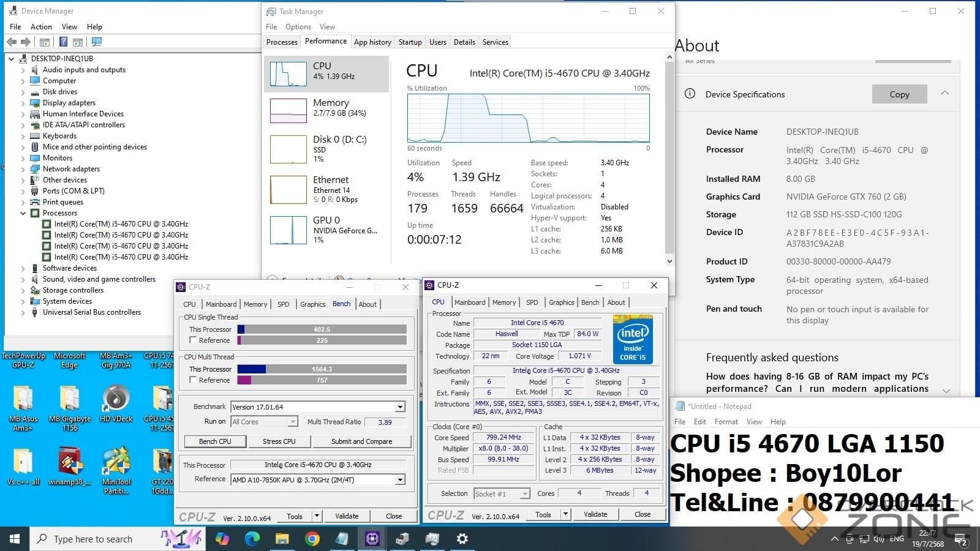Image resolution: width=980 pixels, height=551 pixels.
Task: Click Validate in the CPU-Z CPU window
Action: click(x=595, y=514)
